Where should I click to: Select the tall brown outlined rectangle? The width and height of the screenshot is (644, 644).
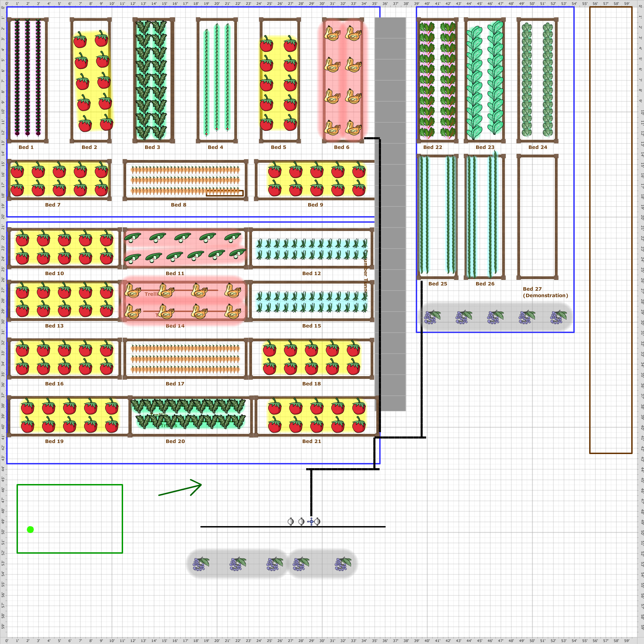click(x=611, y=230)
